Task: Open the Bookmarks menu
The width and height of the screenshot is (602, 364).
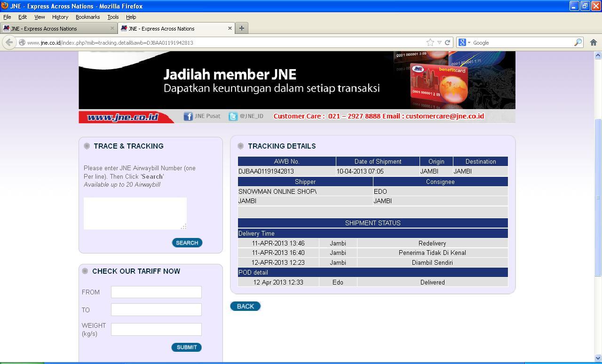Action: (87, 17)
